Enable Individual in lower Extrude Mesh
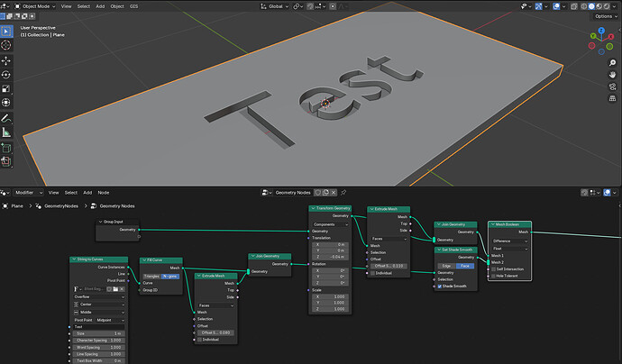 pyautogui.click(x=199, y=340)
